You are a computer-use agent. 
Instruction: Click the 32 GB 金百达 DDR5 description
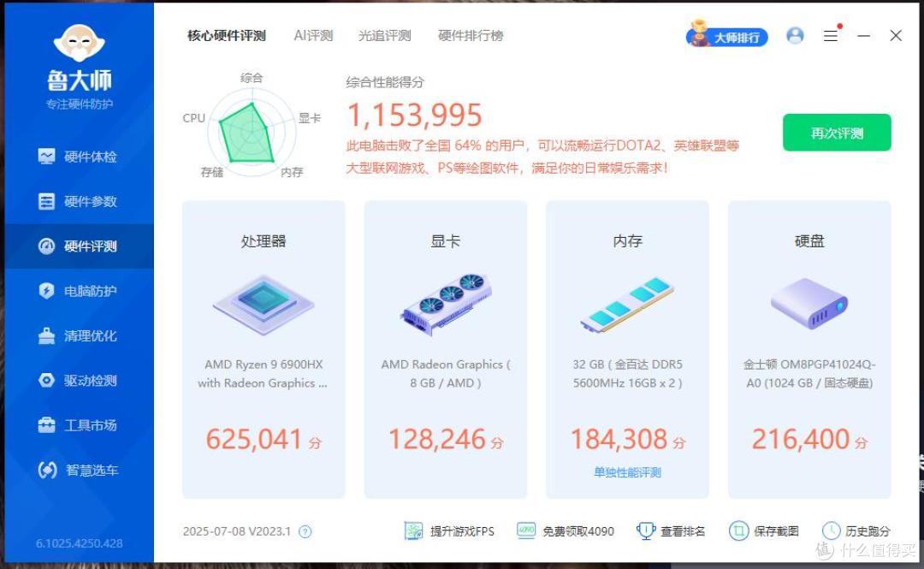point(628,373)
